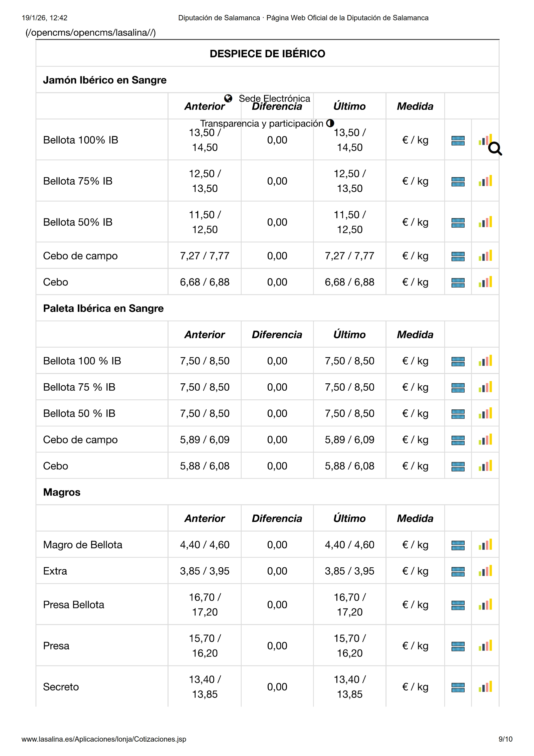Show the bar chart for Paleta Bellota 75 % IB
534x756 pixels.
(x=485, y=387)
